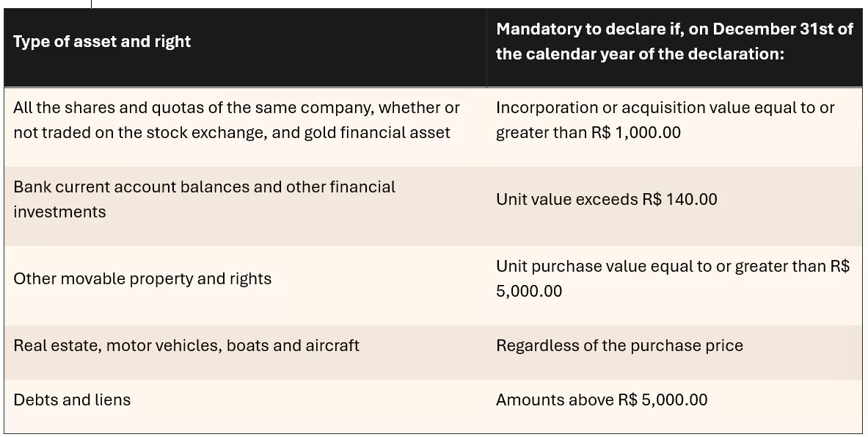Select 'Bank current account balances' cell
This screenshot has height=437, width=868.
pyautogui.click(x=204, y=199)
